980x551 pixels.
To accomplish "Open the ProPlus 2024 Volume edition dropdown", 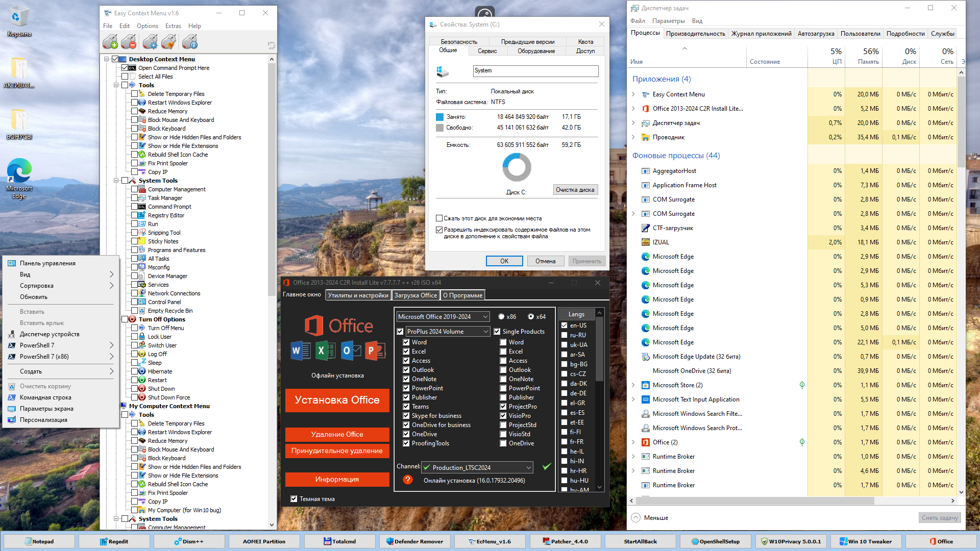I will 448,332.
